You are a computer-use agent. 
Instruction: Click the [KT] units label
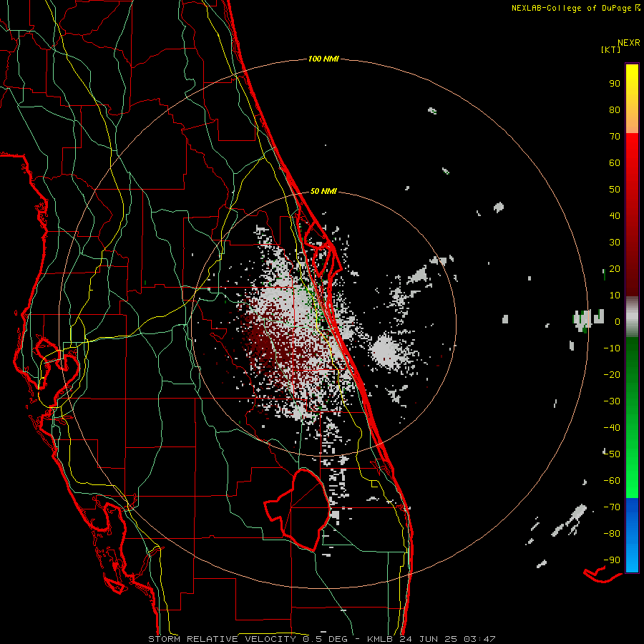[610, 49]
